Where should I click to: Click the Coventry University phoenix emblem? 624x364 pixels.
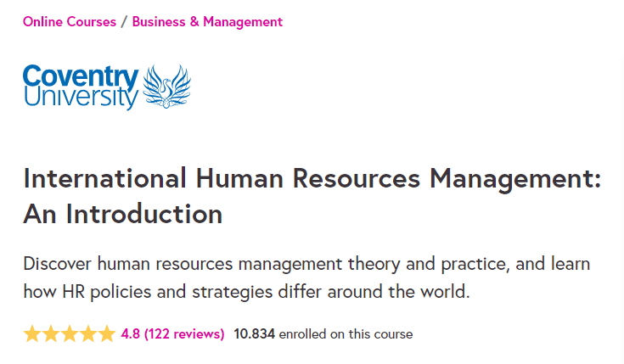click(x=166, y=87)
